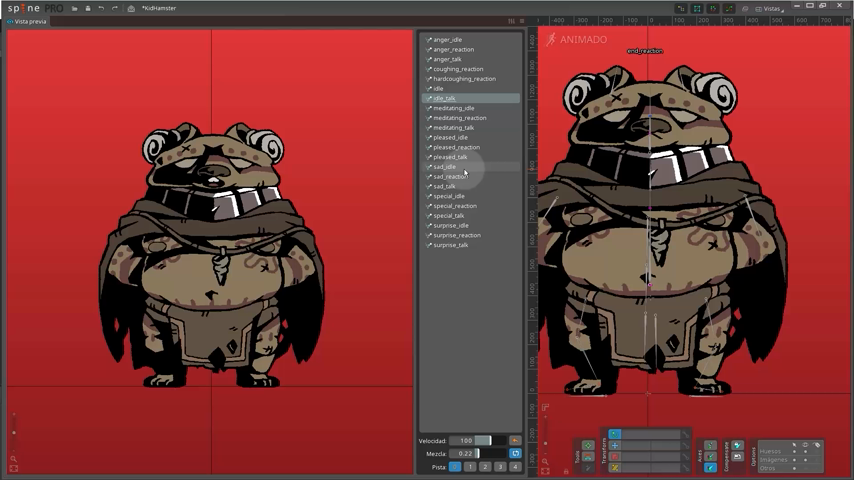Click the graph curve icon in top-right toolbar
The width and height of the screenshot is (854, 480).
coord(729,9)
